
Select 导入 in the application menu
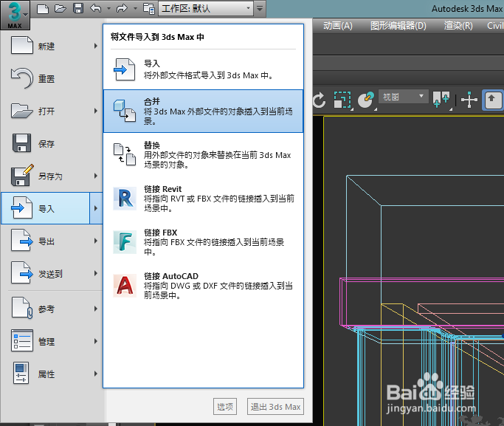[x=46, y=208]
